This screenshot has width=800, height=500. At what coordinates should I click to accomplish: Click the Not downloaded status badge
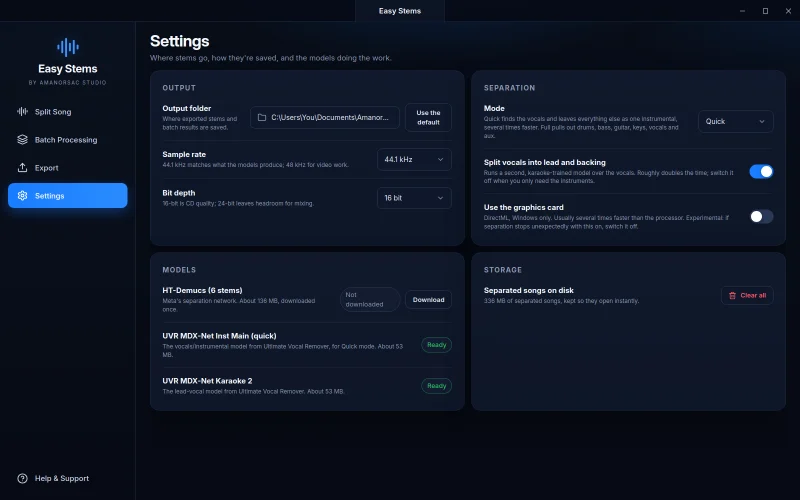(x=370, y=299)
